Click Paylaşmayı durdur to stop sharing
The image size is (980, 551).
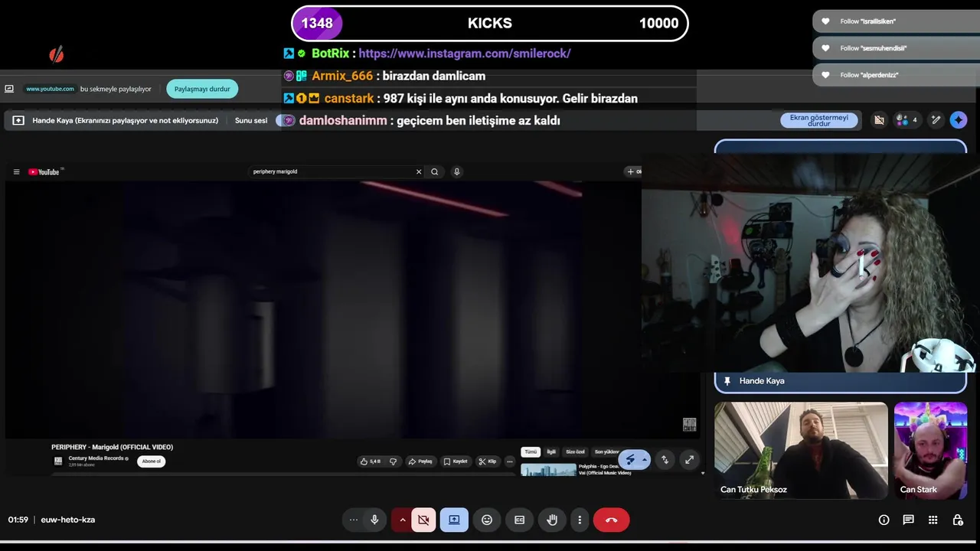pos(202,89)
